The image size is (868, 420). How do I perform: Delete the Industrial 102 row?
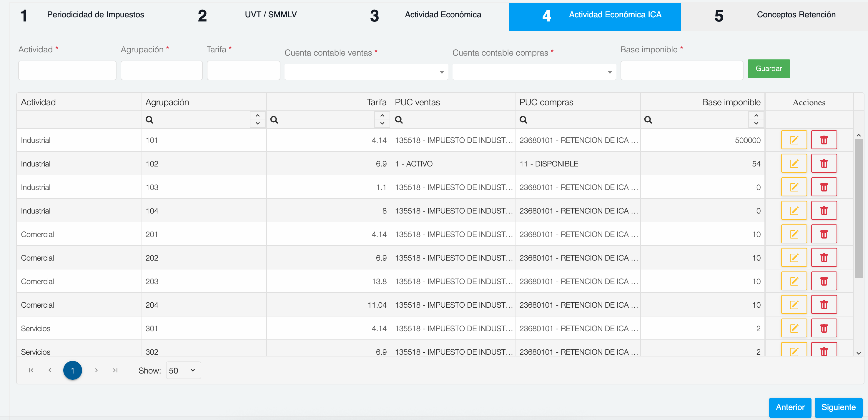824,163
